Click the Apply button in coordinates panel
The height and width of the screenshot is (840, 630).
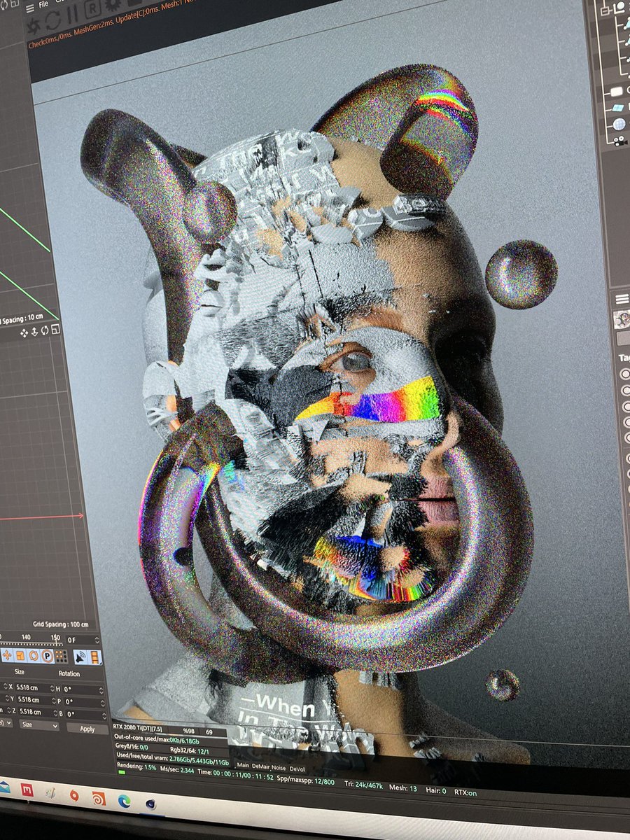coord(87,729)
